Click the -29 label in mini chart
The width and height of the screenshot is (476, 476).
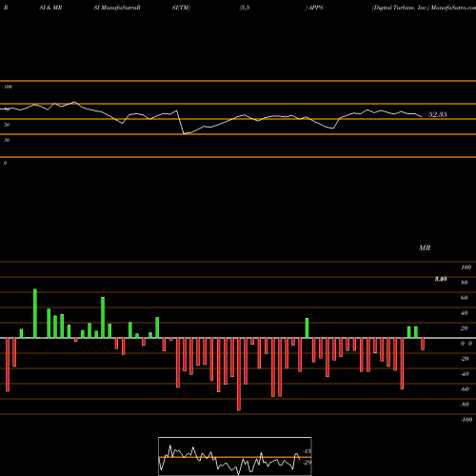tap(307, 463)
